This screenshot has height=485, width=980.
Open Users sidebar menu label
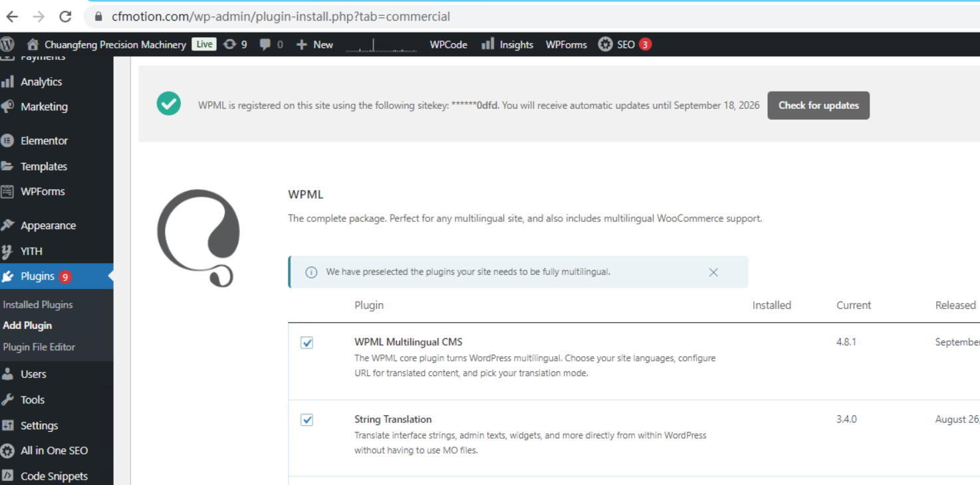click(33, 374)
